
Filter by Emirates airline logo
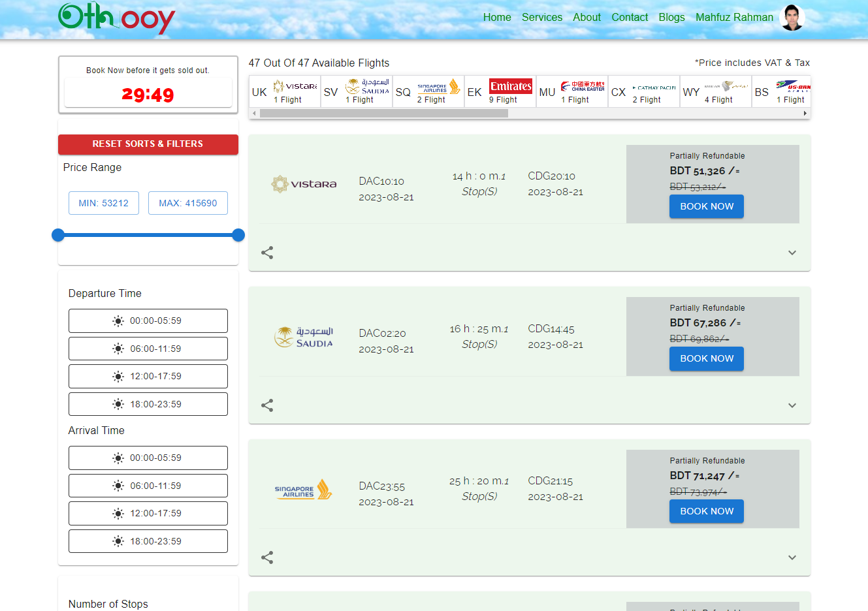pyautogui.click(x=510, y=86)
